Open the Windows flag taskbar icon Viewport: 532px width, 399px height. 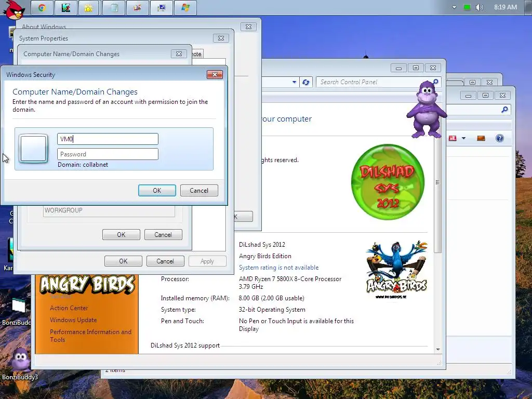(185, 7)
